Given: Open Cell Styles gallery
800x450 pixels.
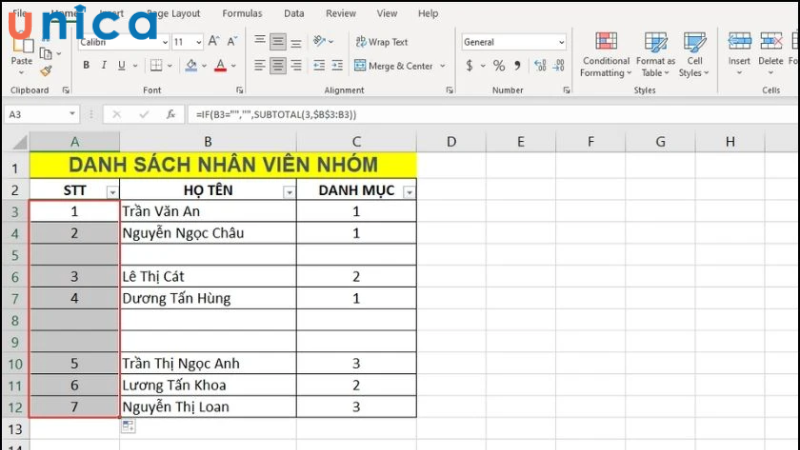Looking at the screenshot, I should coord(694,55).
